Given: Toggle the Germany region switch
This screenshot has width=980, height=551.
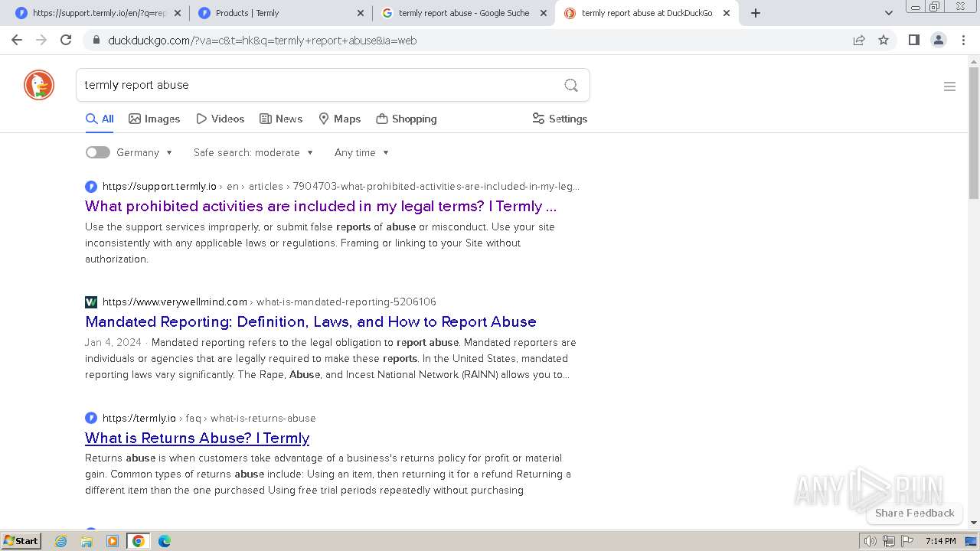Looking at the screenshot, I should point(98,152).
